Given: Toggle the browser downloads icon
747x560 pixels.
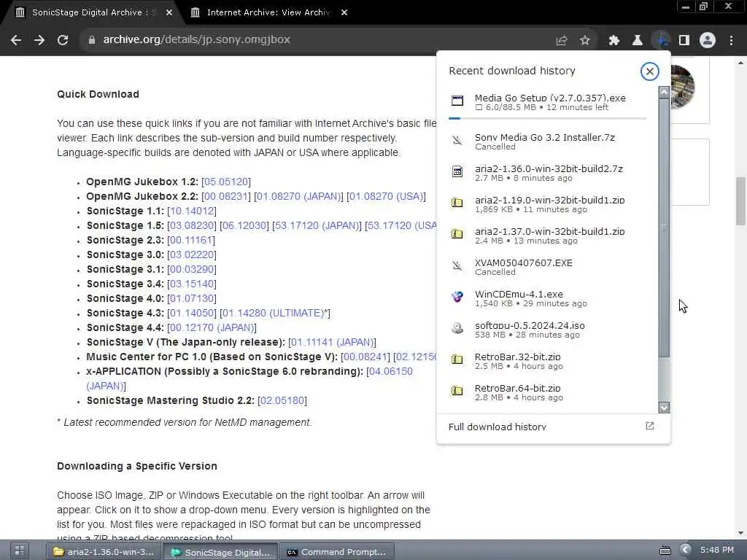Looking at the screenshot, I should (x=661, y=41).
